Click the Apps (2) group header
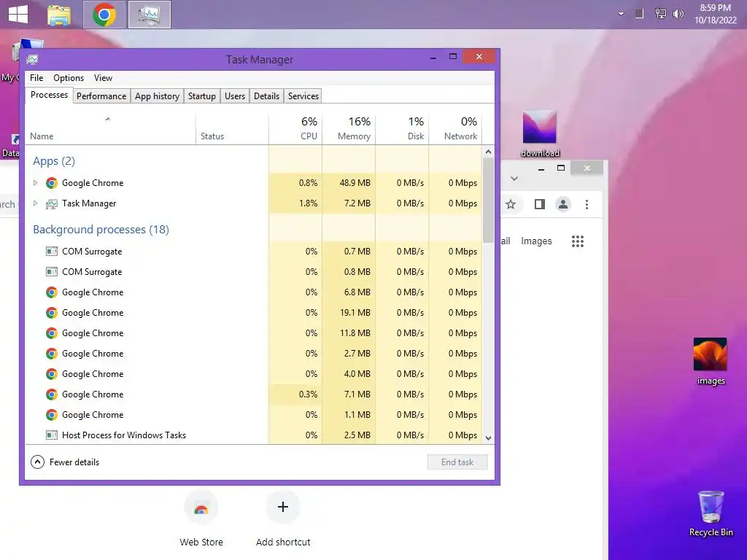This screenshot has width=747, height=560. tap(54, 161)
